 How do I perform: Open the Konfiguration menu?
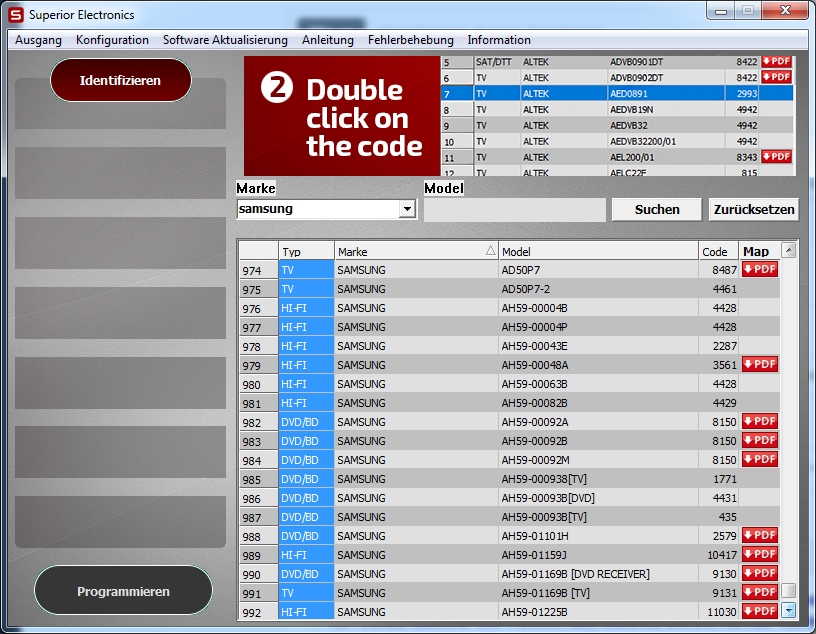click(x=112, y=40)
